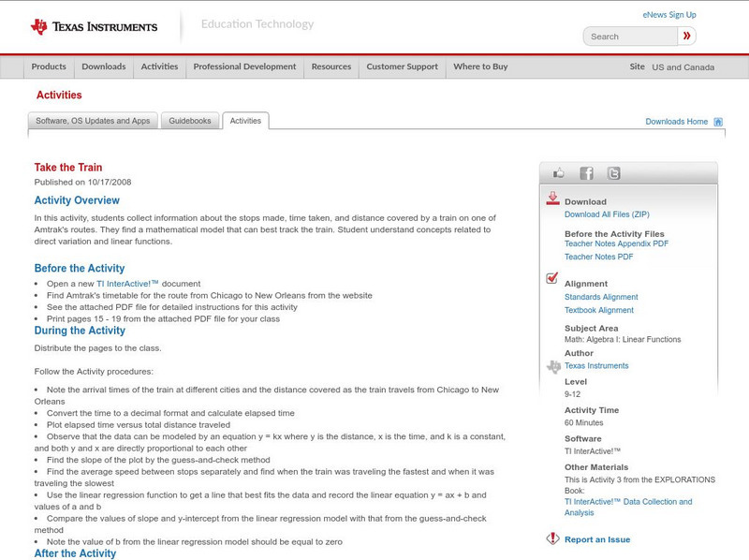Click the Alignment checkmark icon
The width and height of the screenshot is (749, 560).
[551, 278]
